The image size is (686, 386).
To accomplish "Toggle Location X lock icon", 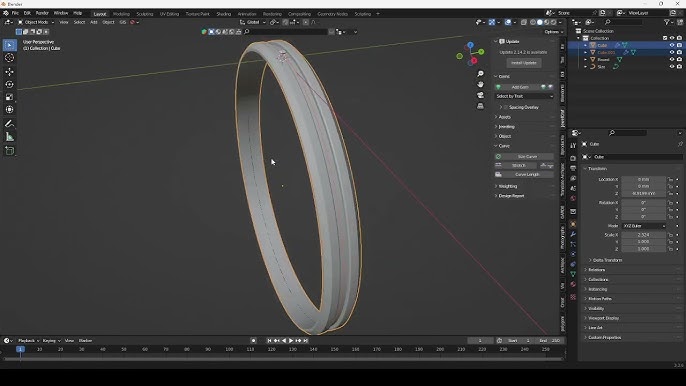I will click(x=670, y=179).
